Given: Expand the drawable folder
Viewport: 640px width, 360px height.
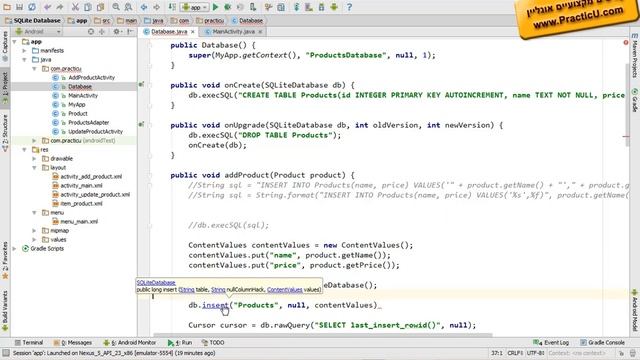Looking at the screenshot, I should 34,158.
